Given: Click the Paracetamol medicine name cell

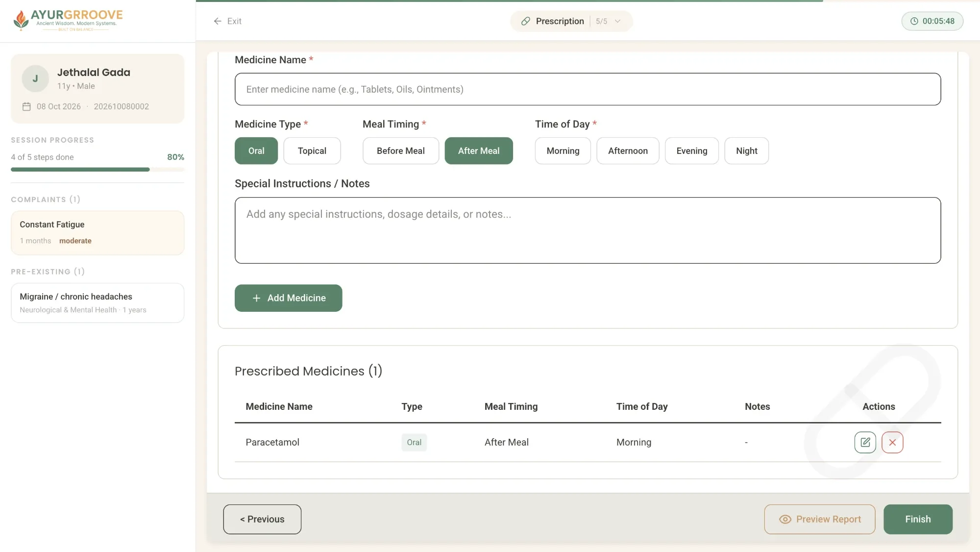Looking at the screenshot, I should coord(272,442).
